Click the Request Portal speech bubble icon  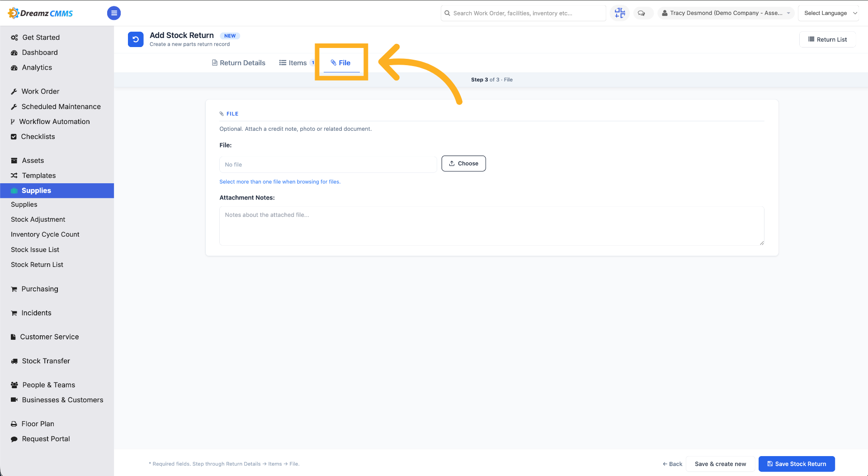pyautogui.click(x=14, y=439)
